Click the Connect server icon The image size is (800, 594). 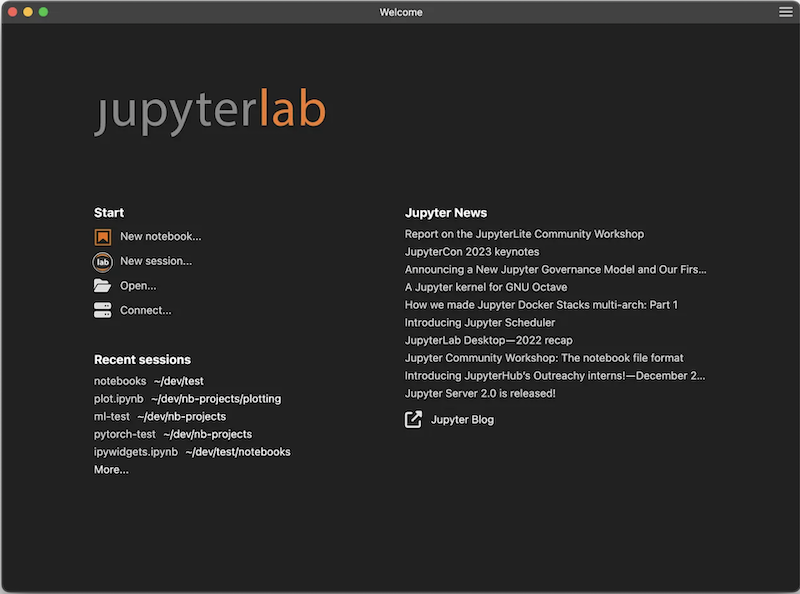point(103,310)
